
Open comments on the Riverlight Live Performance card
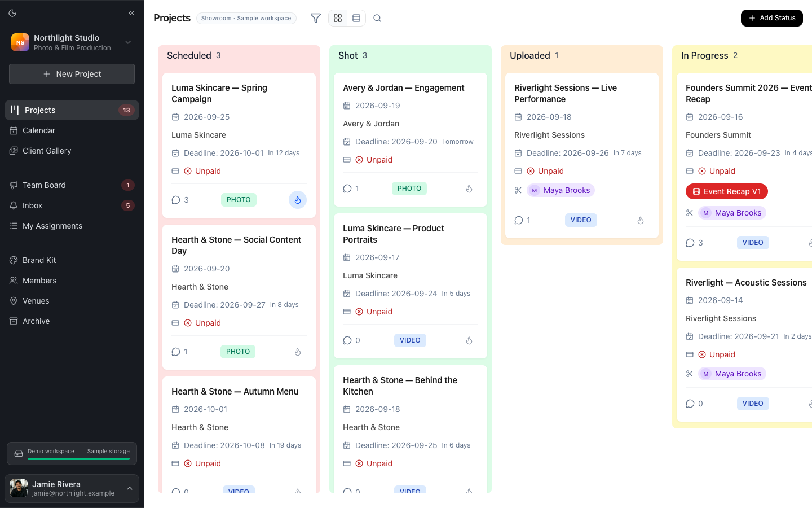tap(523, 220)
